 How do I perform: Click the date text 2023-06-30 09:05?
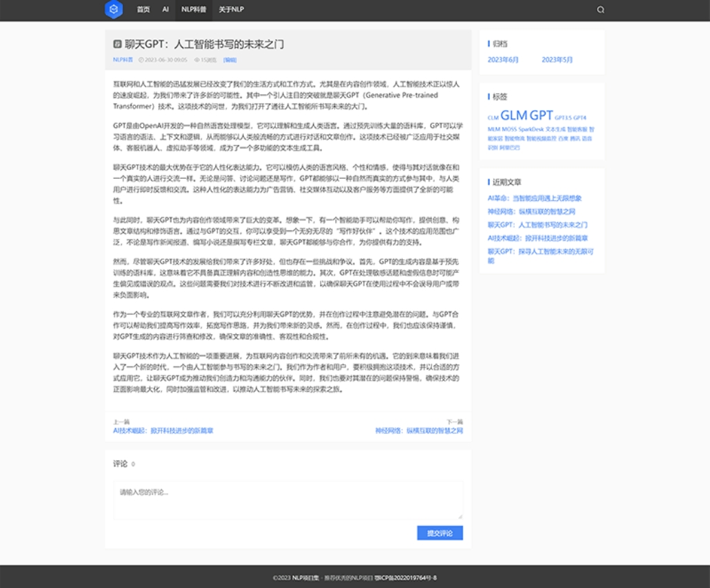[x=166, y=60]
